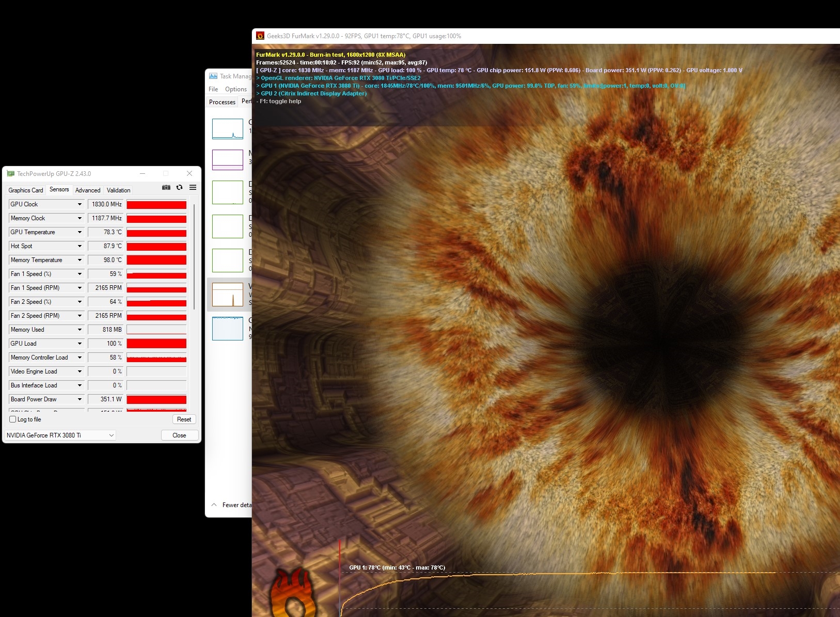Collapse Task Manager with the Fewer details chevron
840x617 pixels.
coord(214,505)
